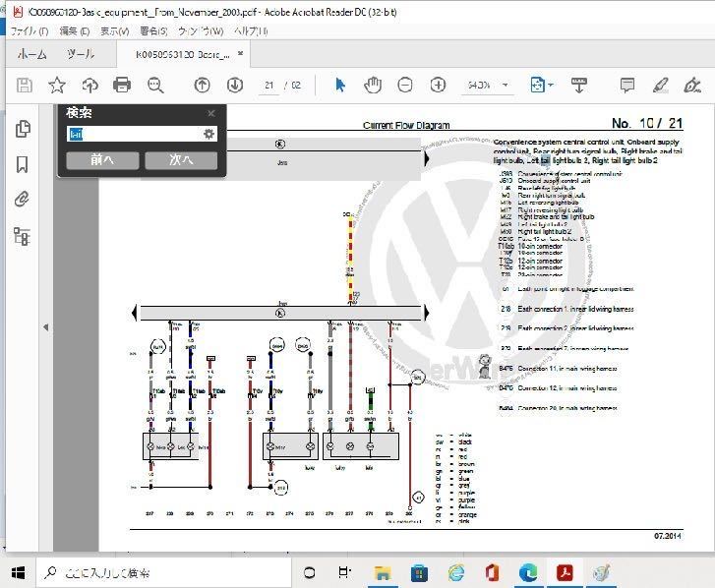Image resolution: width=715 pixels, height=588 pixels.
Task: Switch to the ツール tab
Action: point(81,54)
